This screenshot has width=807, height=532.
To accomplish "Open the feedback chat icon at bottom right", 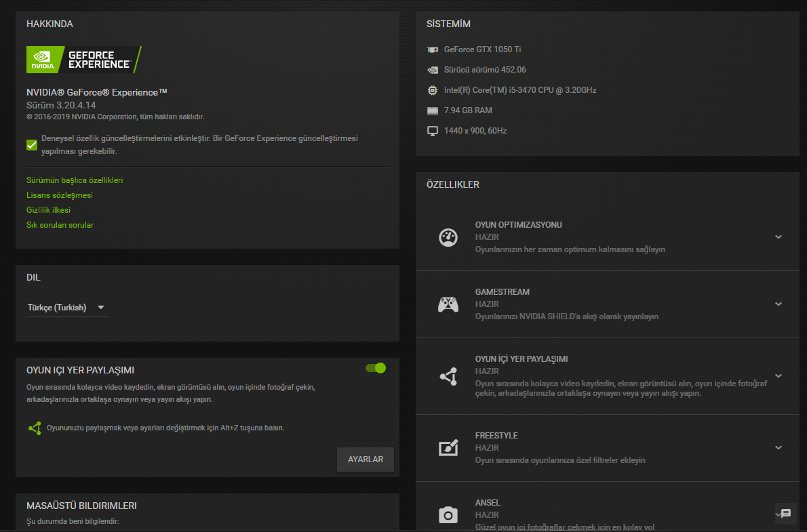I will tap(785, 514).
